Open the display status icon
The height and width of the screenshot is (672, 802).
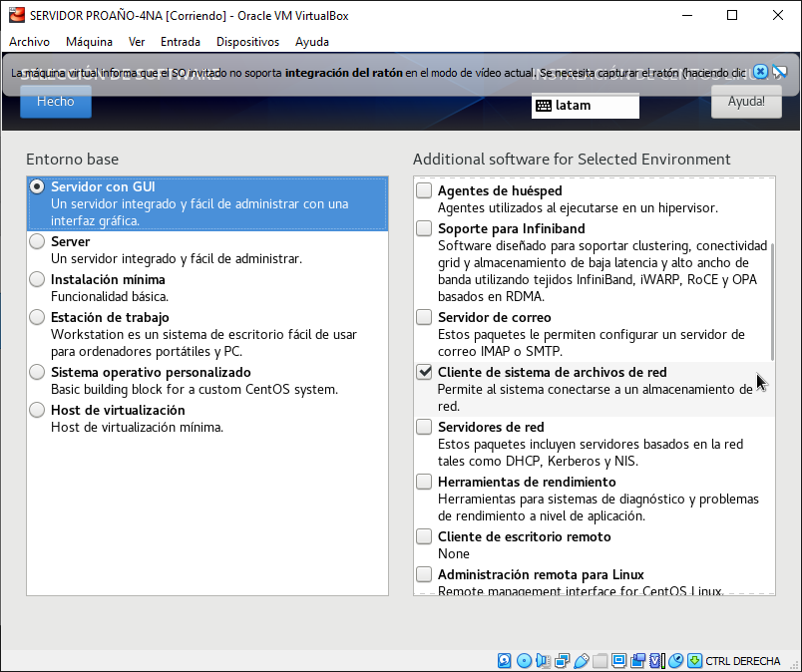coord(617,660)
